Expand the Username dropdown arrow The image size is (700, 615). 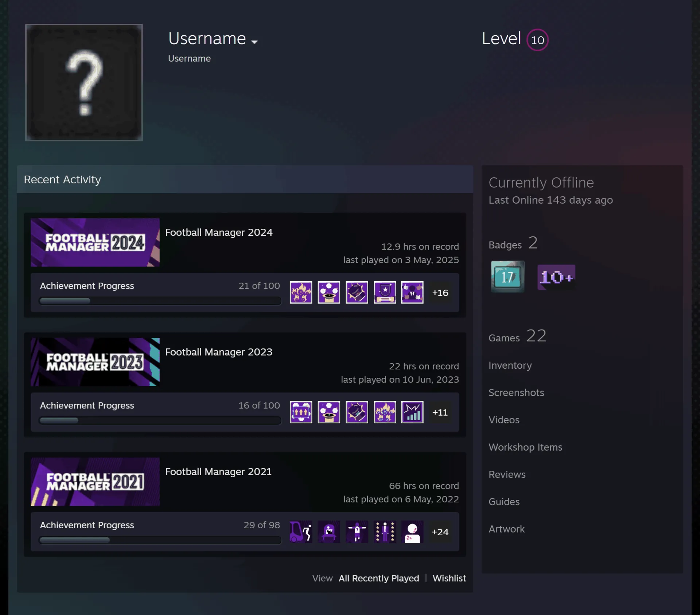(254, 42)
